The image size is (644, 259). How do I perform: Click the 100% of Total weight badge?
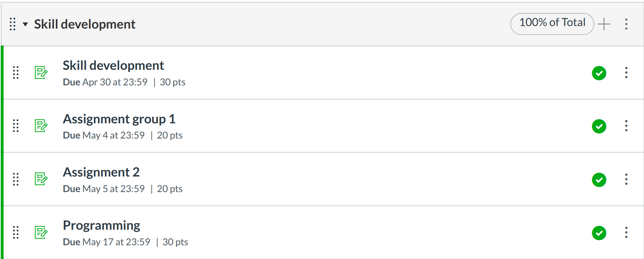click(x=552, y=23)
